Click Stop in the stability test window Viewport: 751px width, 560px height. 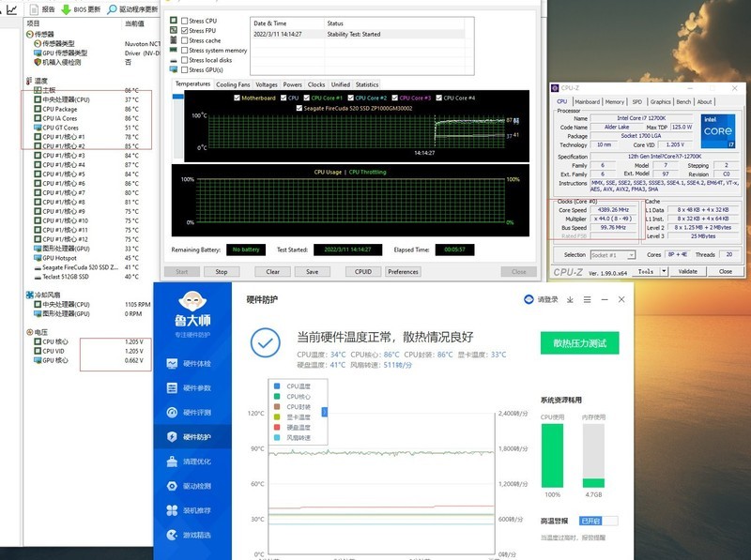(222, 271)
